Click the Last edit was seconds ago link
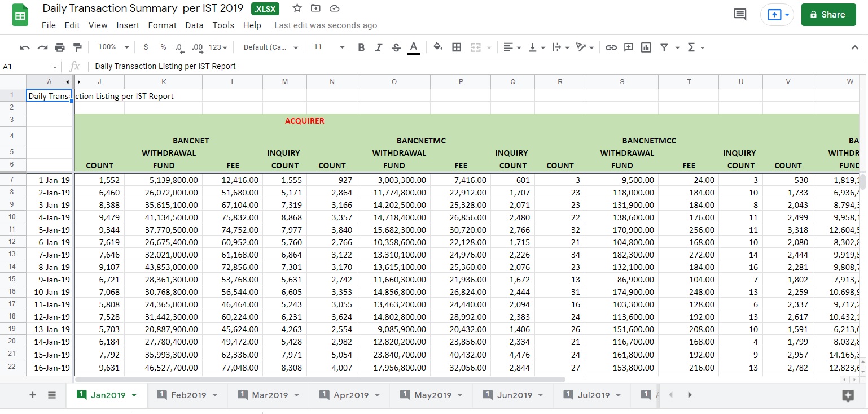 click(326, 25)
